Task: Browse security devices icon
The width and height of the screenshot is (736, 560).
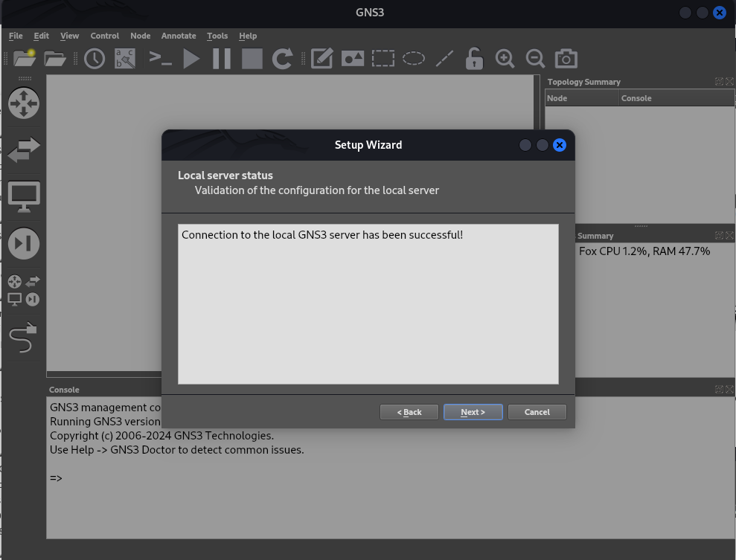Action: pyautogui.click(x=24, y=244)
